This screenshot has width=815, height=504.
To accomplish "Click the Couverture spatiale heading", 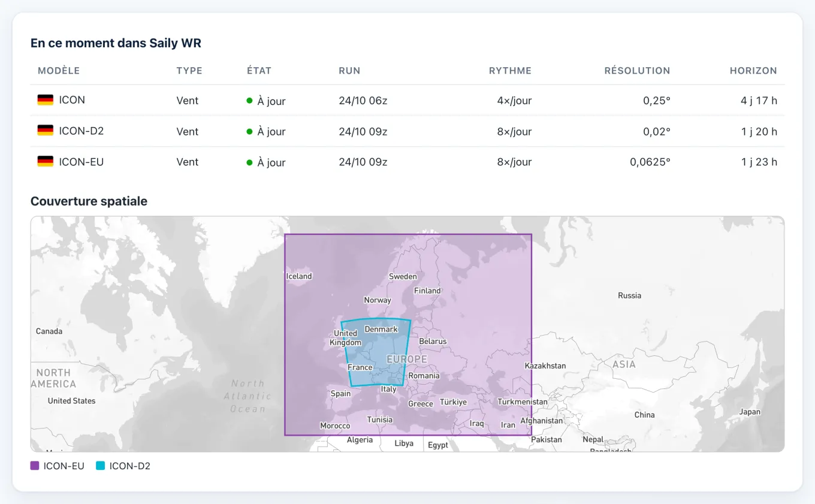I will 89,201.
